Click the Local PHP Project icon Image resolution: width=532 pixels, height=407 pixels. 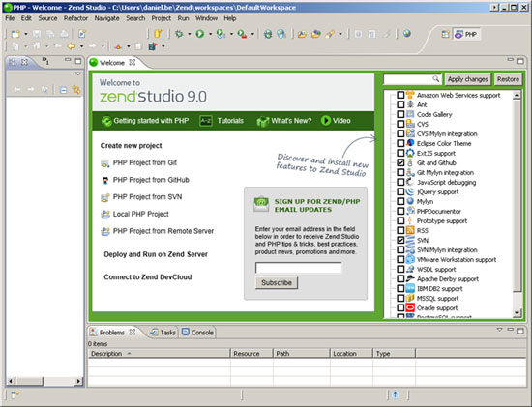[x=105, y=215]
